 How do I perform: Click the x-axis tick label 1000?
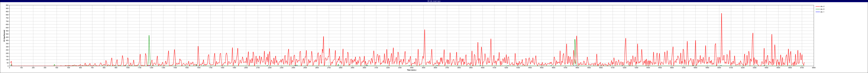coord(128,68)
